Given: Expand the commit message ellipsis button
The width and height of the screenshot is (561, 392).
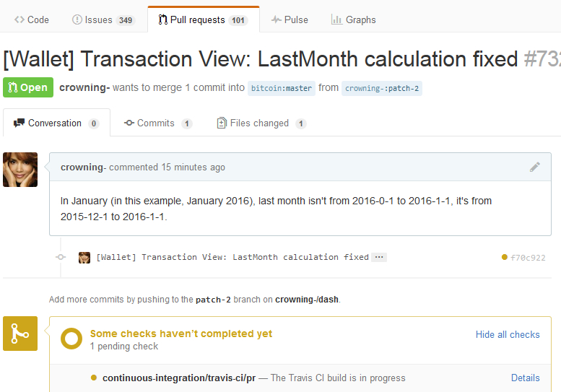Looking at the screenshot, I should pos(379,257).
